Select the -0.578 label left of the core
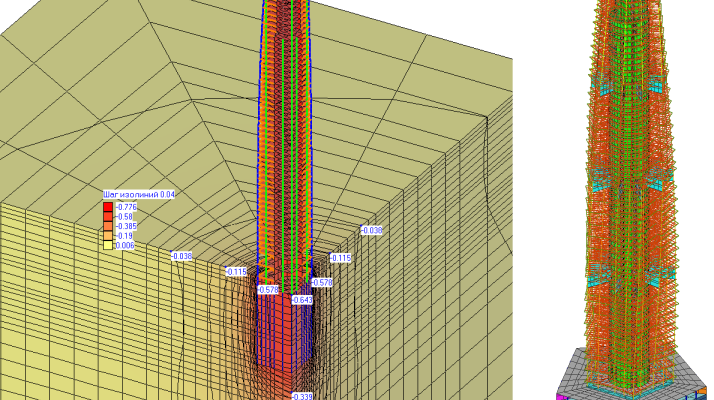Screen dimensions: 714x400 (x=268, y=290)
